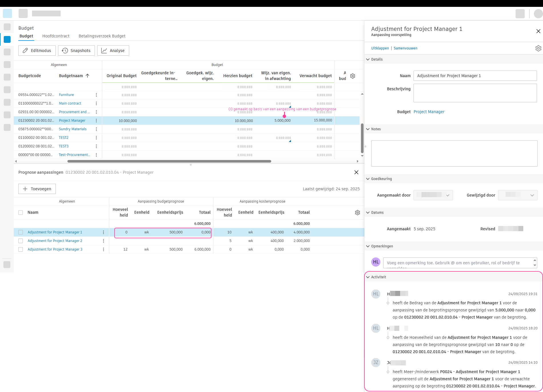Screen dimensions: 543x392
Task: Click the Samenvouwen link
Action: 406,48
